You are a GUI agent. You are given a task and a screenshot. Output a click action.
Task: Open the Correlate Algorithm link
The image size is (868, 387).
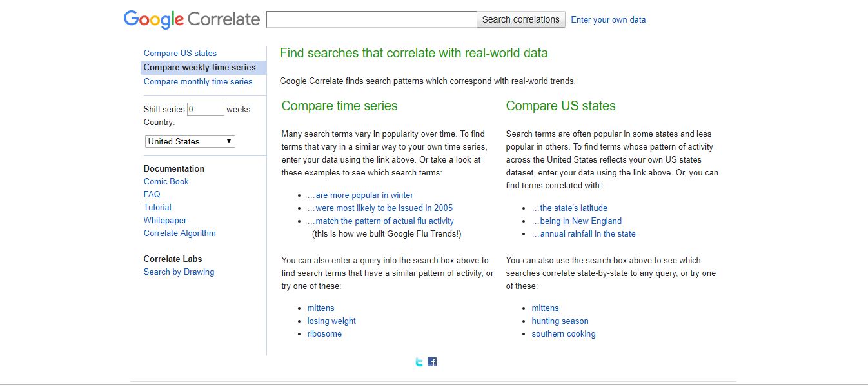point(180,233)
